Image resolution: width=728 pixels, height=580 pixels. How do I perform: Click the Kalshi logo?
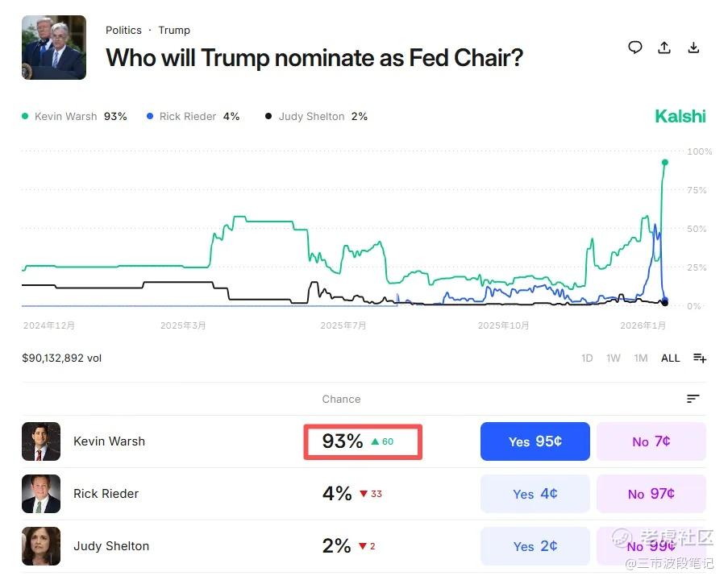680,117
